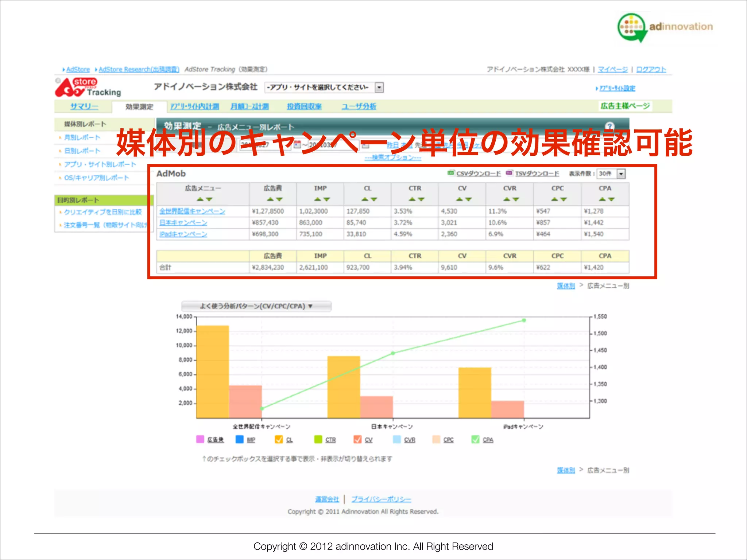This screenshot has height=560, width=747.
Task: Switch to 月額コース計測 tab
Action: click(249, 106)
